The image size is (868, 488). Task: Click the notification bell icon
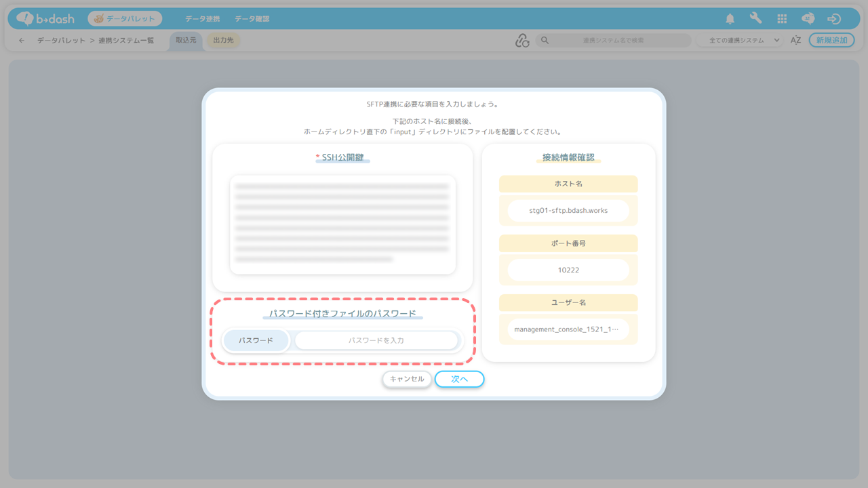(x=730, y=19)
